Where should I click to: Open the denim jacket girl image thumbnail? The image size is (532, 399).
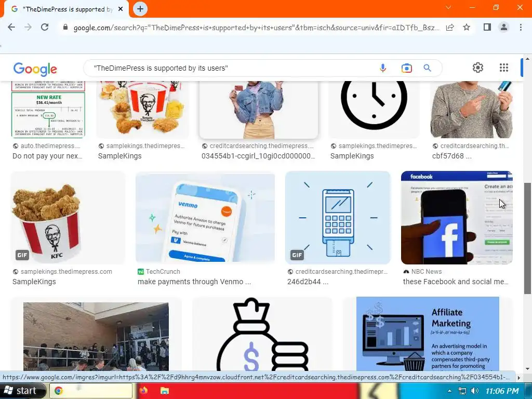point(259,109)
